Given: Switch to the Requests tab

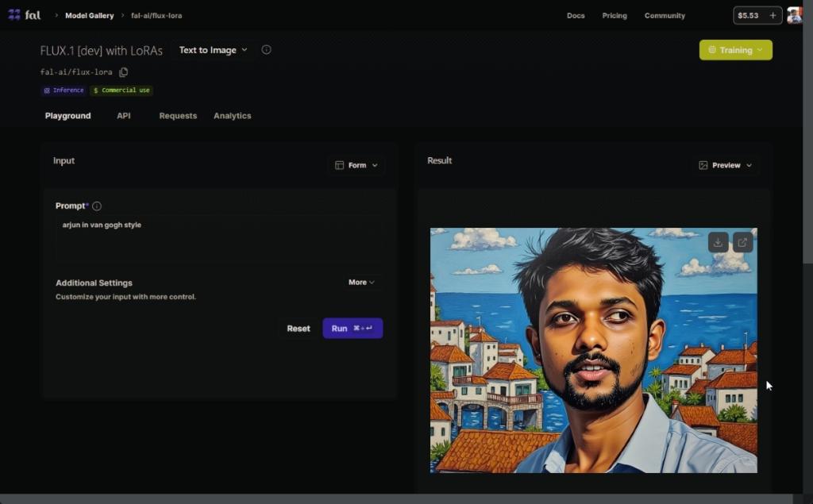Looking at the screenshot, I should pos(178,116).
